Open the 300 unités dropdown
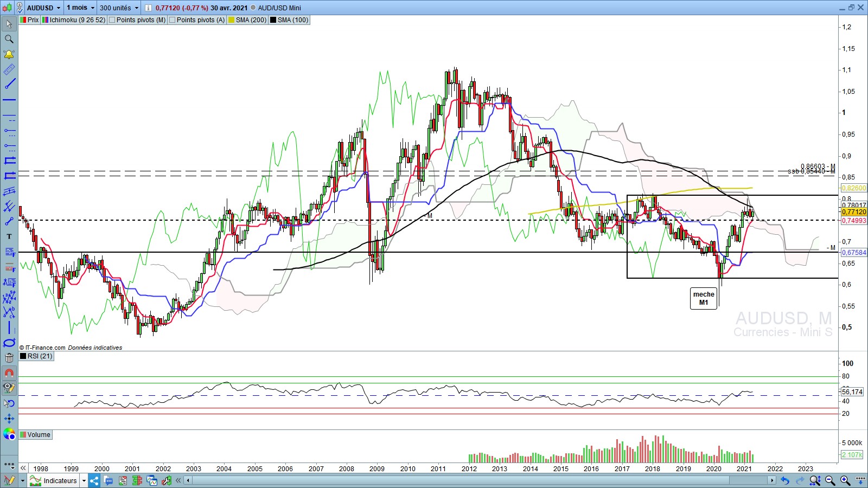The image size is (868, 488). tap(119, 8)
